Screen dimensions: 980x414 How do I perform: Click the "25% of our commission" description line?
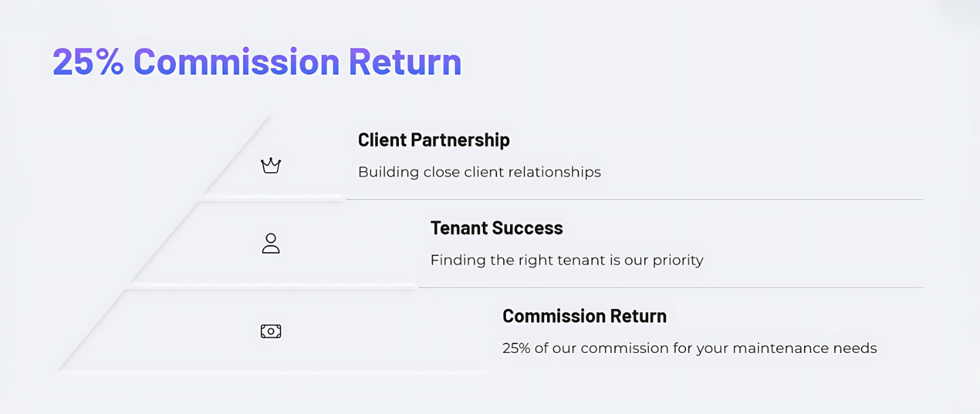pyautogui.click(x=689, y=348)
